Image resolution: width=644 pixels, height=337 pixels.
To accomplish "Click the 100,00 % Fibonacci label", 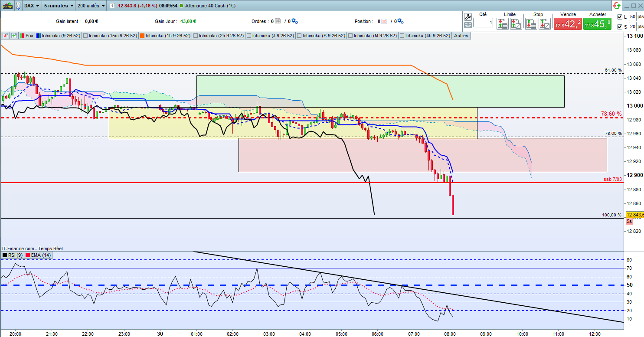I will click(x=612, y=215).
